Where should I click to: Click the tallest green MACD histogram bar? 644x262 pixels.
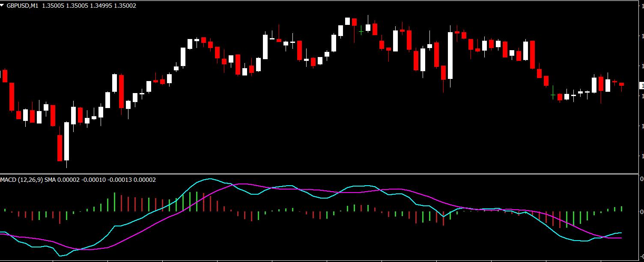point(114,202)
